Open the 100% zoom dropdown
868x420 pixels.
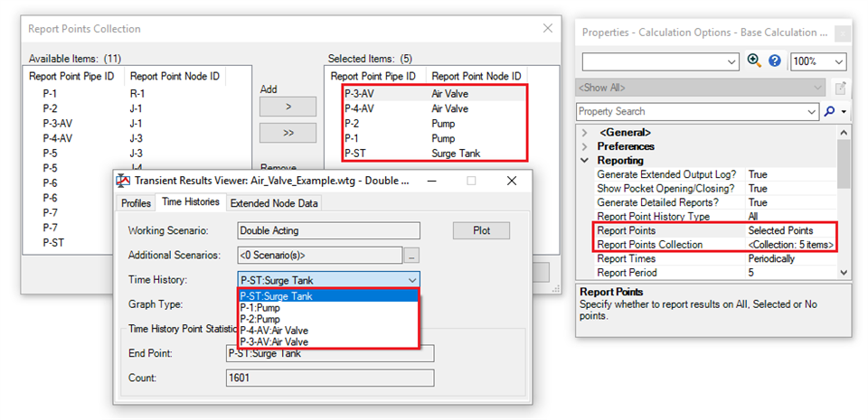[819, 61]
